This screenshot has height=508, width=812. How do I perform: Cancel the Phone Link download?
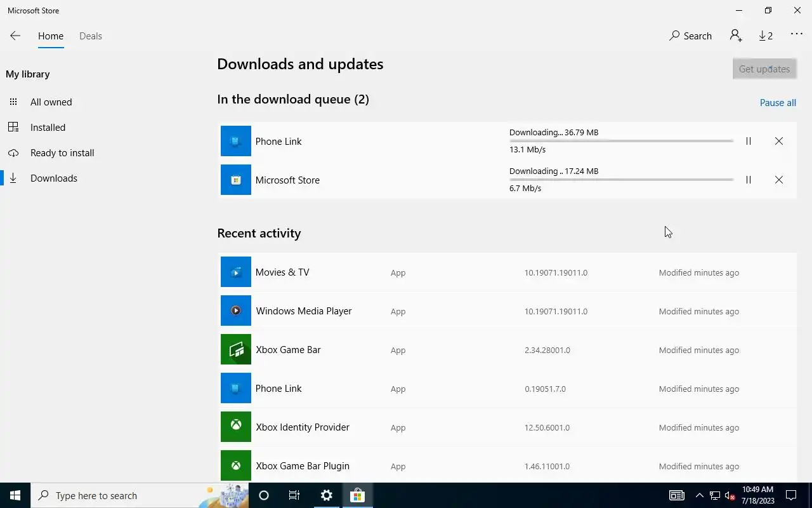779,141
